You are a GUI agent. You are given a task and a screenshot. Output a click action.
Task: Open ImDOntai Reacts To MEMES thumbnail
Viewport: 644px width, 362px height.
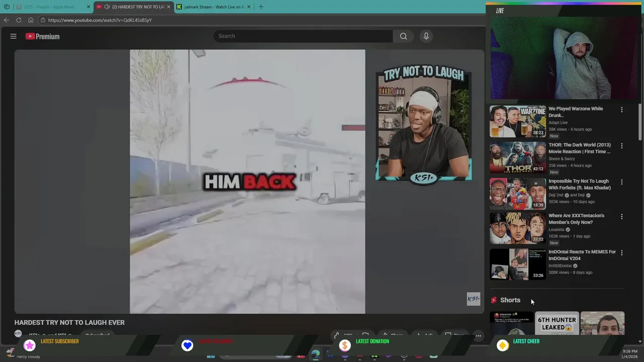click(x=517, y=264)
